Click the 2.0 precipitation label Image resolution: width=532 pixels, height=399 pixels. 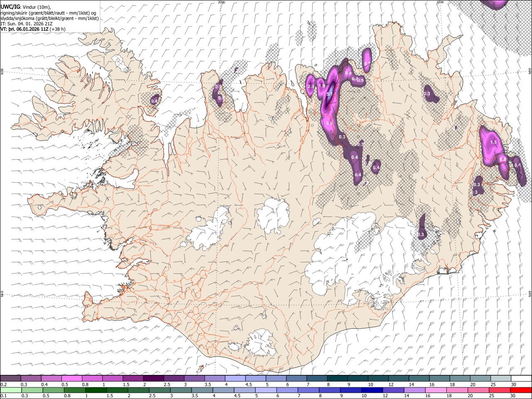point(310,86)
